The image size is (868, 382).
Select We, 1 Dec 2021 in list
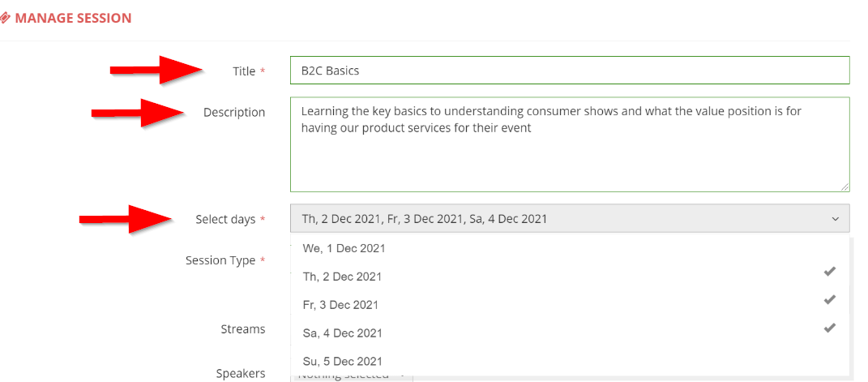570,248
